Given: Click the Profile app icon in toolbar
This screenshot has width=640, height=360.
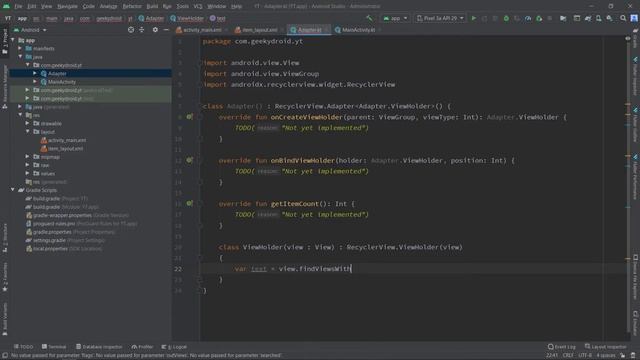Looking at the screenshot, I should pyautogui.click(x=528, y=18).
